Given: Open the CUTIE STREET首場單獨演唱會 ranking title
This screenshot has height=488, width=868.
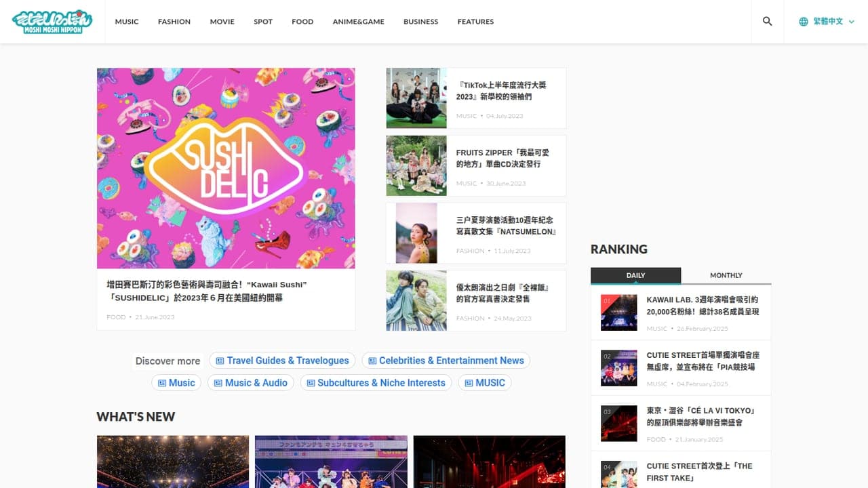Looking at the screenshot, I should (703, 361).
